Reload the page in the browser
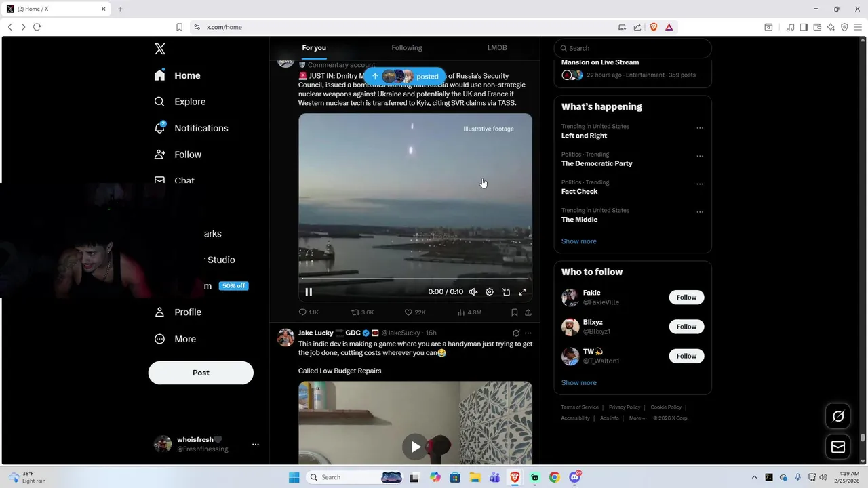Viewport: 868px width, 488px height. 37,27
